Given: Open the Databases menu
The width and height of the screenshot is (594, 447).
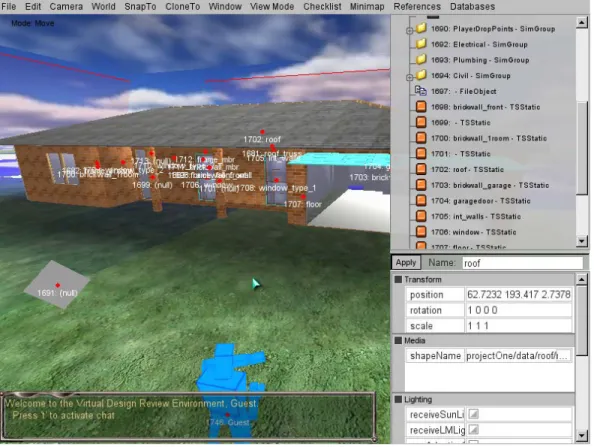Looking at the screenshot, I should [x=472, y=6].
